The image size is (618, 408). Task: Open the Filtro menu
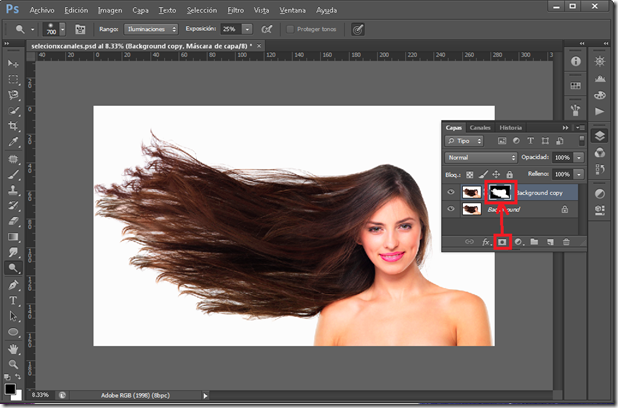(x=236, y=9)
